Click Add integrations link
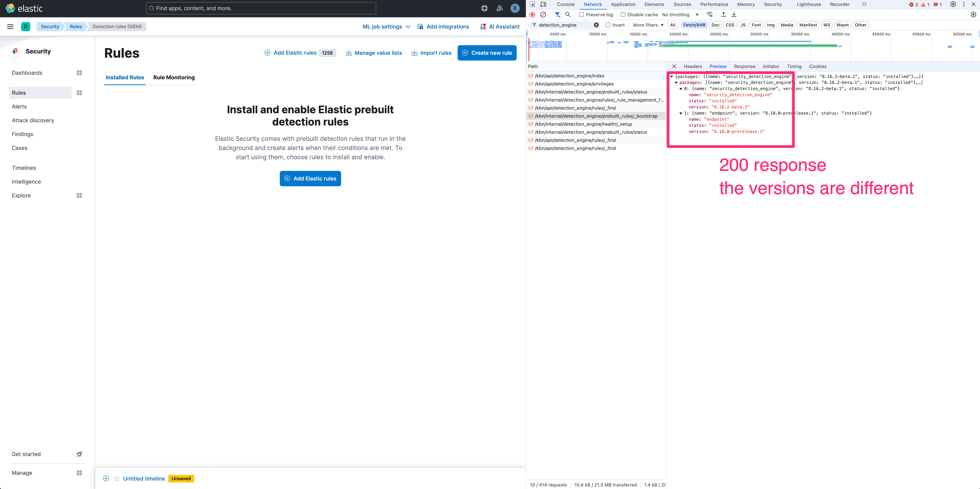980x489 pixels. coord(443,27)
